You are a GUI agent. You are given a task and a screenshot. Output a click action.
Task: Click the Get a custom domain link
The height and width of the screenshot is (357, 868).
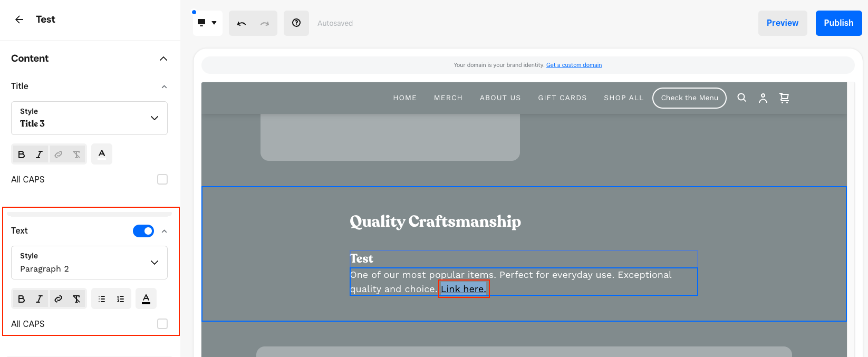(574, 65)
